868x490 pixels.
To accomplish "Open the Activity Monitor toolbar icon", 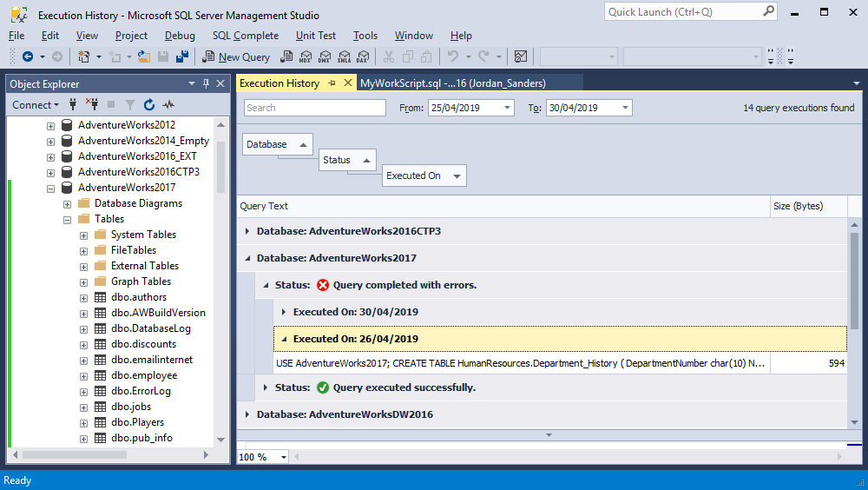I will coord(520,56).
